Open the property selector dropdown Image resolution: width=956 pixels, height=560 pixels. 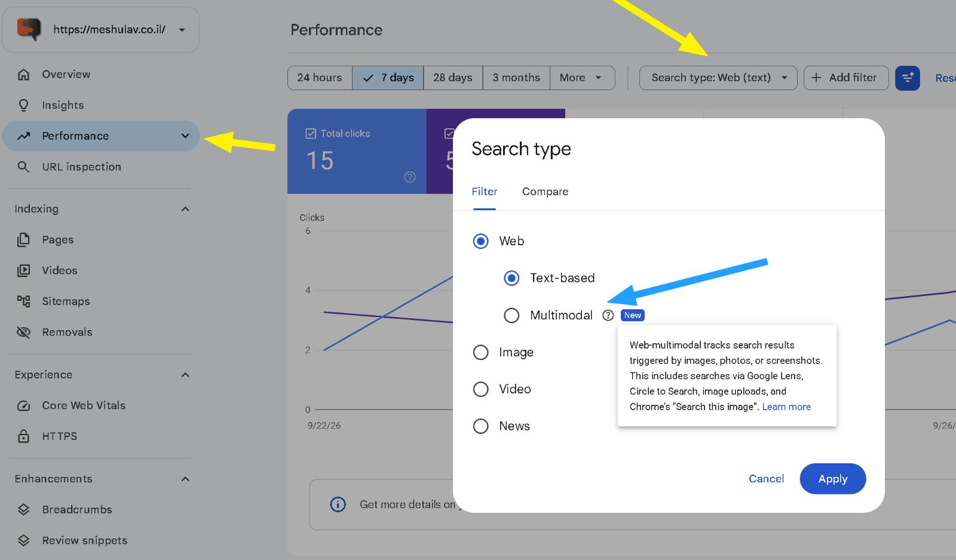[100, 30]
